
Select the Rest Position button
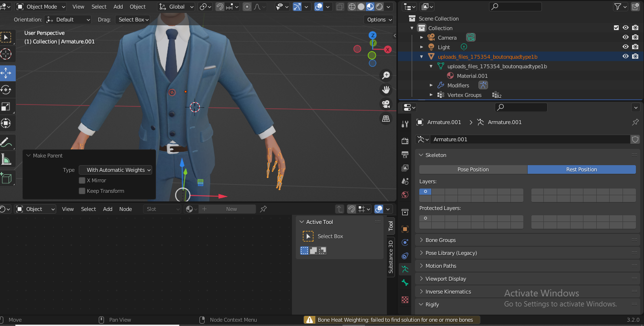click(x=582, y=169)
